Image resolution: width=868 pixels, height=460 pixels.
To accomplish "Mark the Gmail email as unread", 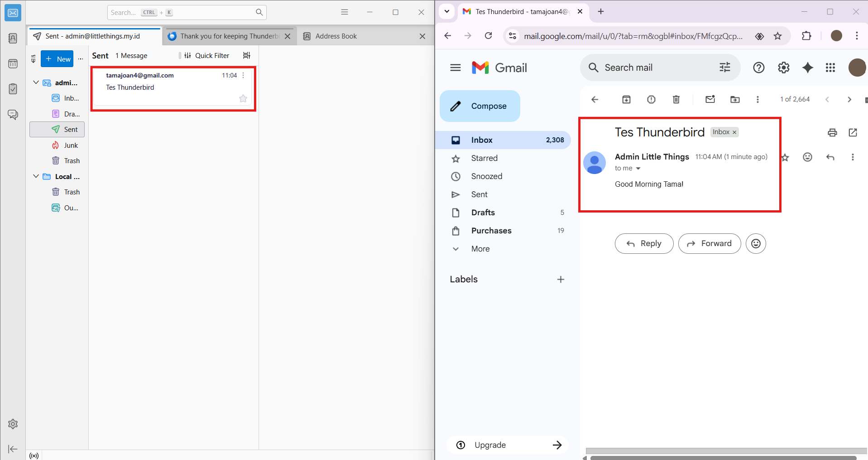I will click(x=710, y=99).
